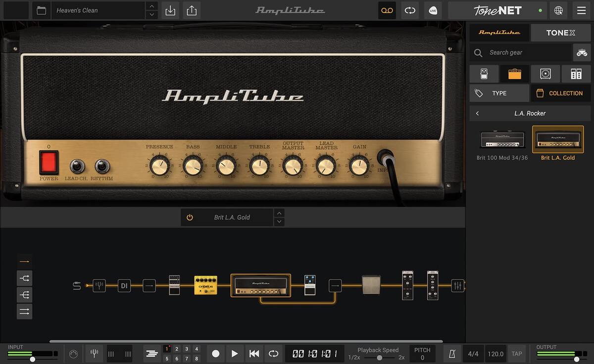Enable LIVE mode
Image resolution: width=594 pixels, height=364 pixels.
coord(433,10)
